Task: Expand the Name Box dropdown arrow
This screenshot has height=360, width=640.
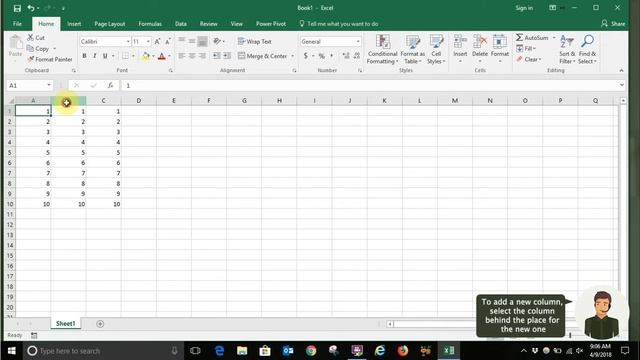Action: pos(49,85)
